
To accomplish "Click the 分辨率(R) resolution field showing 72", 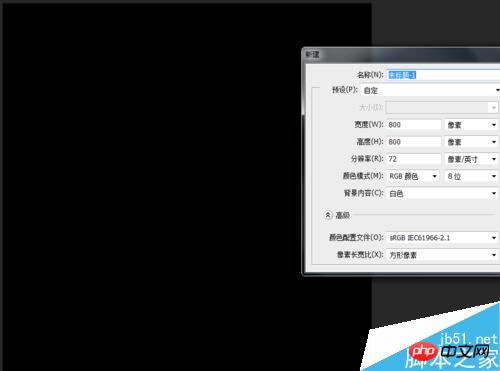I will [414, 159].
